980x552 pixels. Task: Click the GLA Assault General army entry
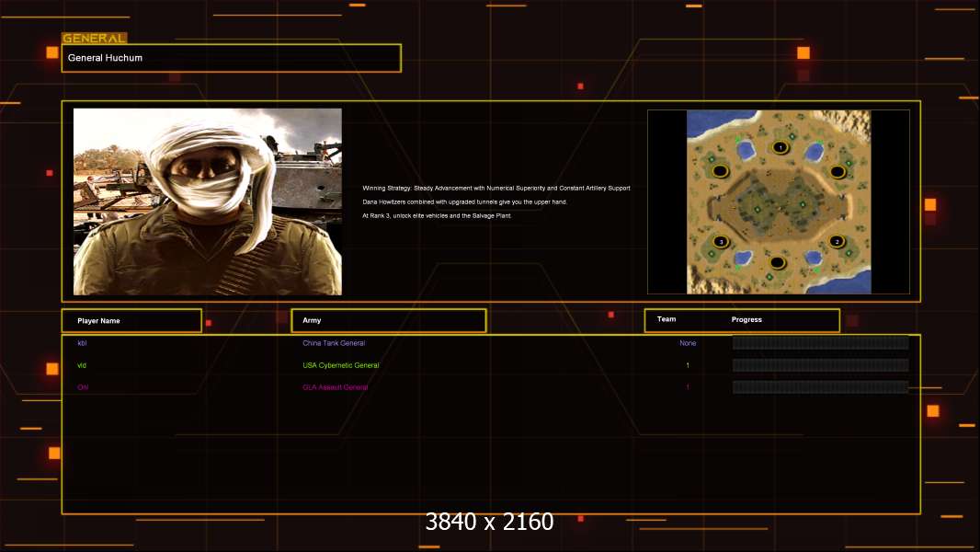[x=335, y=387]
